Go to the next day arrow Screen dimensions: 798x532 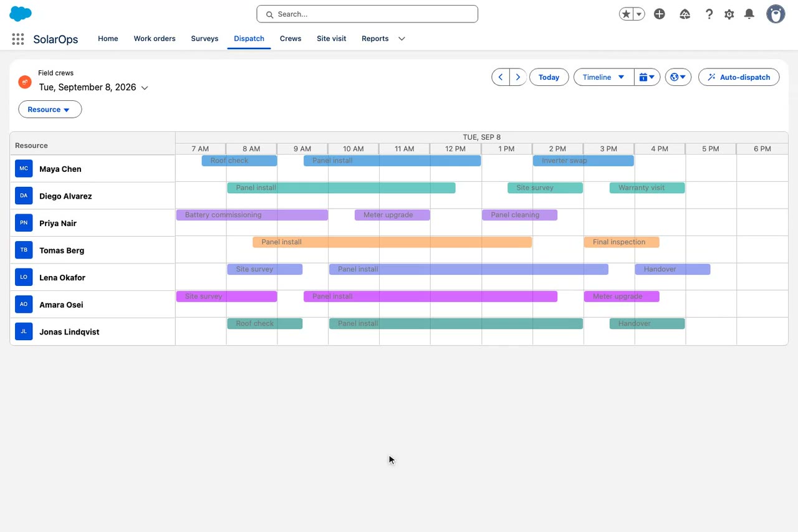518,77
